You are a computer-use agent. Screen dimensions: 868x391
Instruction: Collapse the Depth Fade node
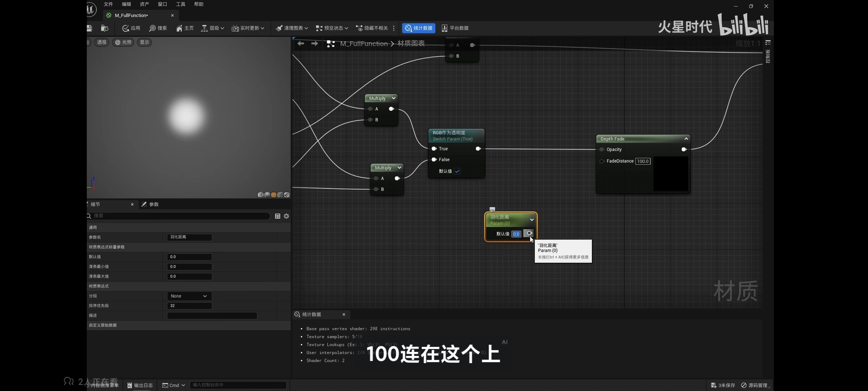[x=686, y=139]
